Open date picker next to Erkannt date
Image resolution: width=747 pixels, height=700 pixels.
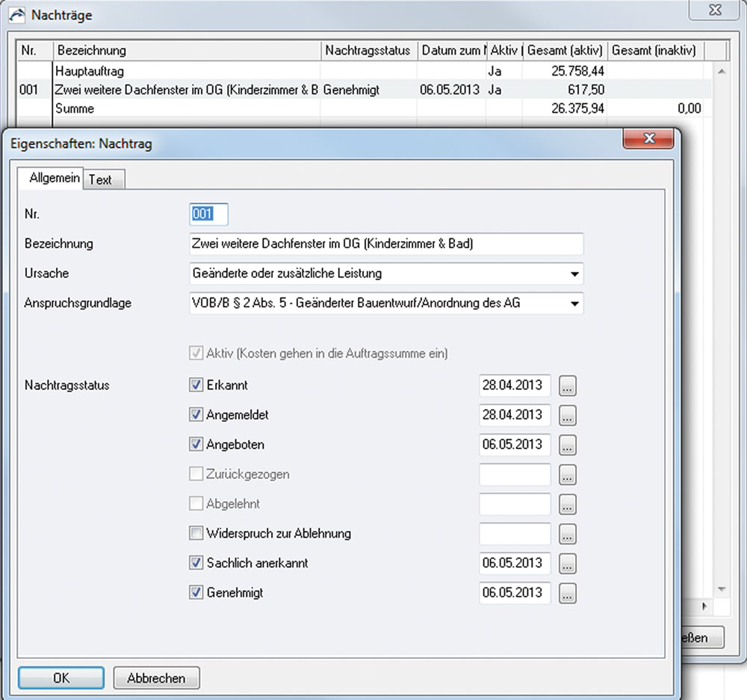pyautogui.click(x=568, y=386)
